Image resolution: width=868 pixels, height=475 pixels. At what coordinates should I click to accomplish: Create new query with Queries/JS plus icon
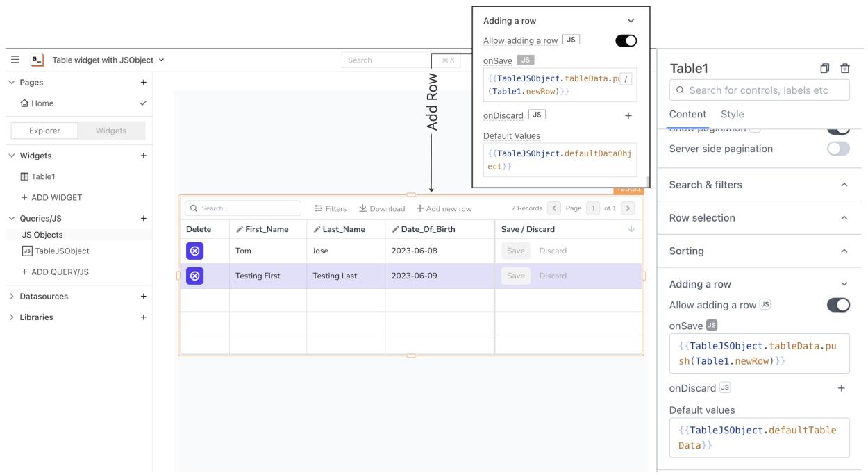(x=144, y=218)
